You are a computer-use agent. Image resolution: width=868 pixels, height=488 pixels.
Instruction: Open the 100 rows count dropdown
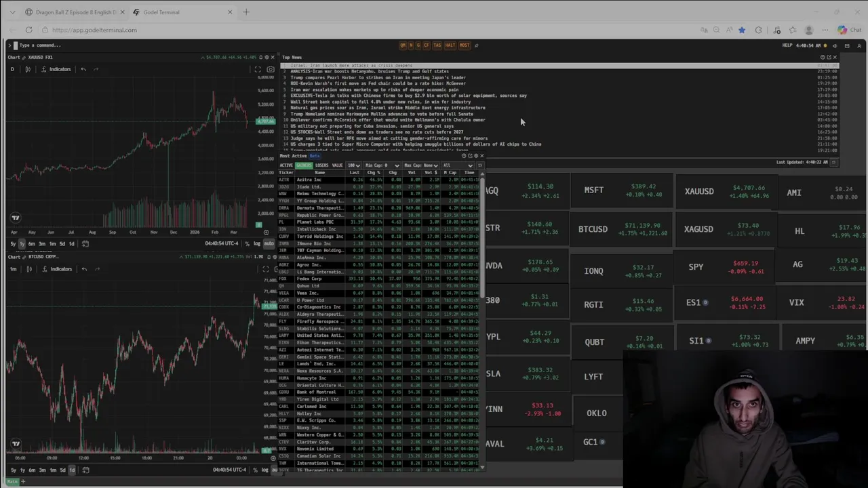pos(354,165)
